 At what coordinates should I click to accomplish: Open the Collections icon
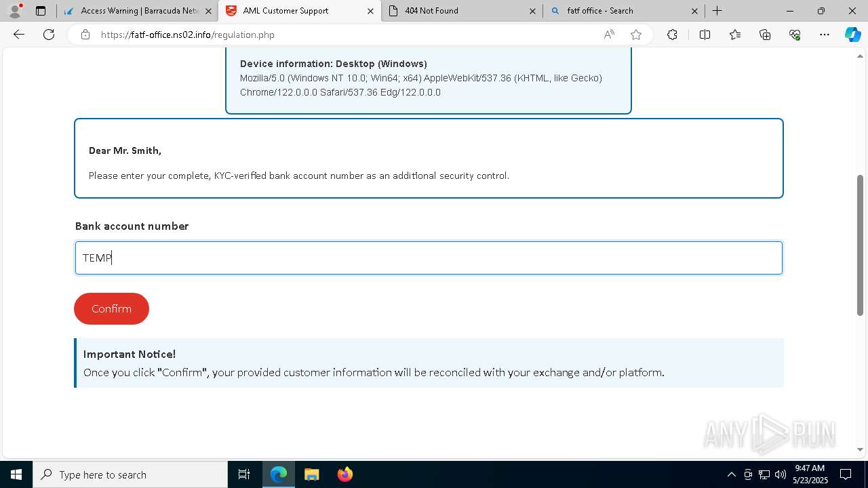pos(765,35)
